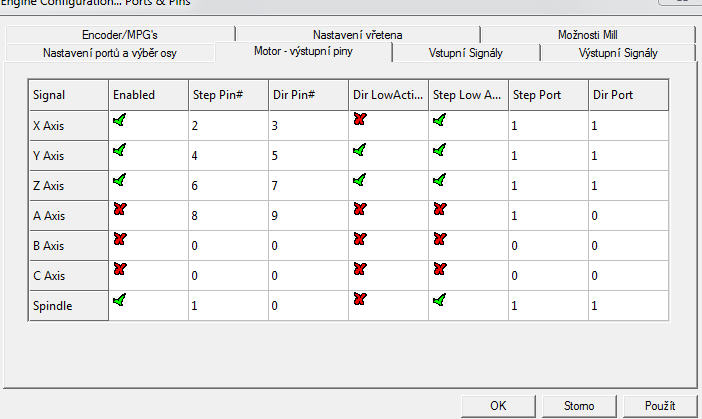This screenshot has width=702, height=419.
Task: Click Spindle Dir LowActive red cross
Action: click(360, 299)
